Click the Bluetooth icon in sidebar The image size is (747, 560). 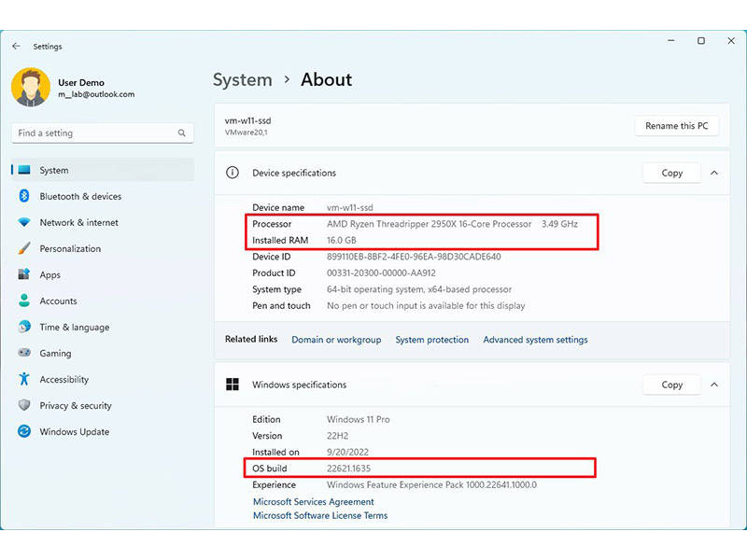24,196
